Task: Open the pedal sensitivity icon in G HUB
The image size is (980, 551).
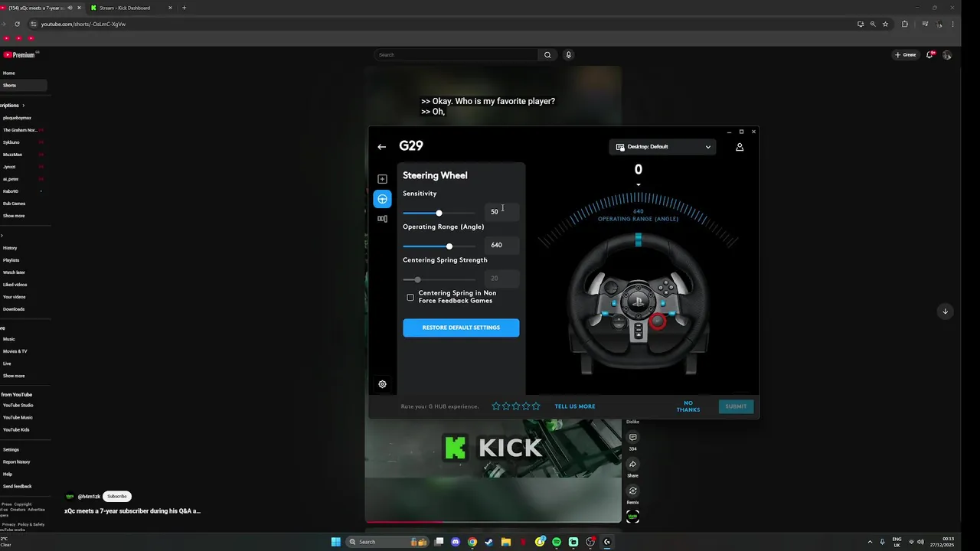Action: pyautogui.click(x=382, y=219)
